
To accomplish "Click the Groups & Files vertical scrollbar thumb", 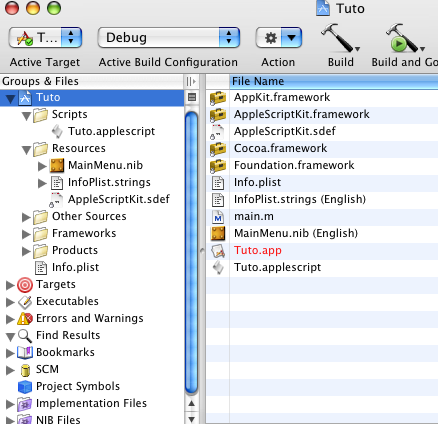I will (191, 253).
